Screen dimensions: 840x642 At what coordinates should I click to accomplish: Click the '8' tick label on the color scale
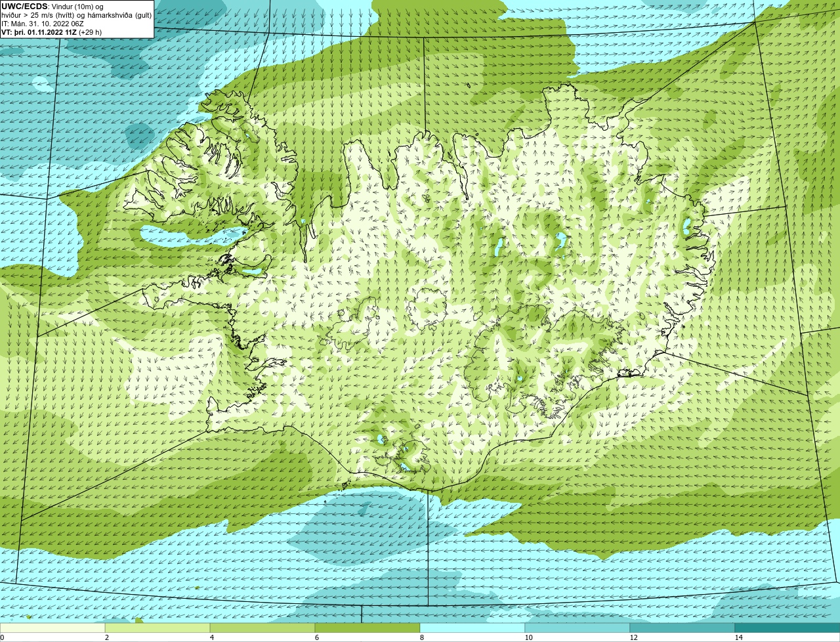click(x=421, y=637)
